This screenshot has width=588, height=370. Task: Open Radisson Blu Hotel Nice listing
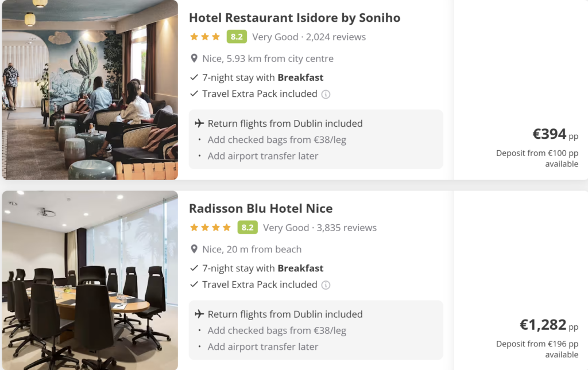(261, 208)
